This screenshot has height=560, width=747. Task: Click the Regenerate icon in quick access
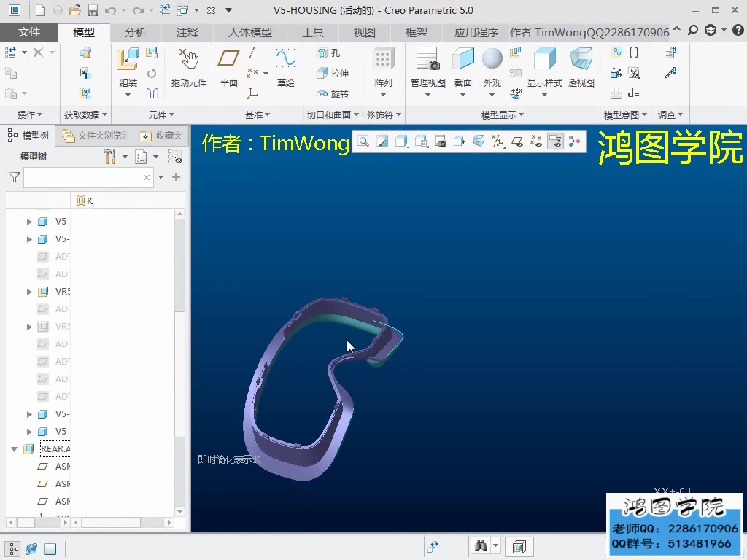tap(165, 10)
